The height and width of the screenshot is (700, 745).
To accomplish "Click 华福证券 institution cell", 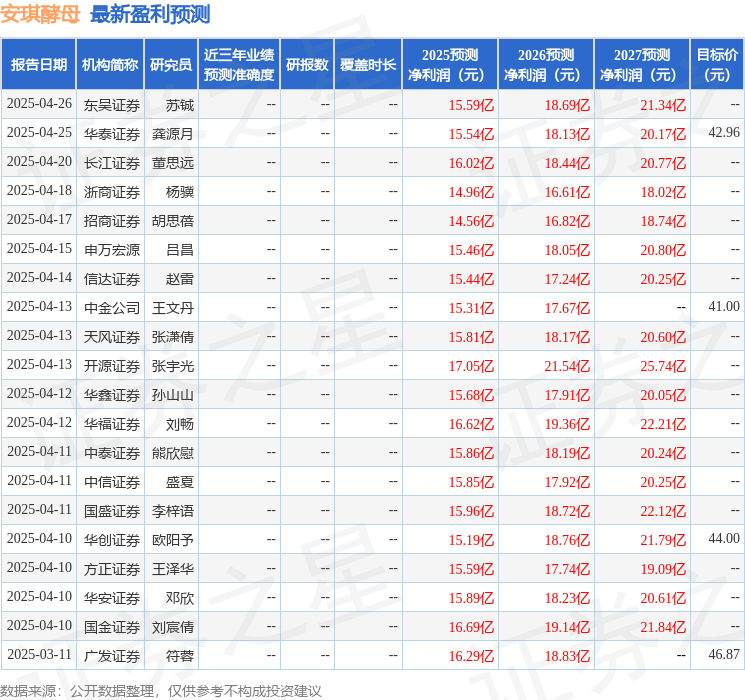I will pos(112,424).
